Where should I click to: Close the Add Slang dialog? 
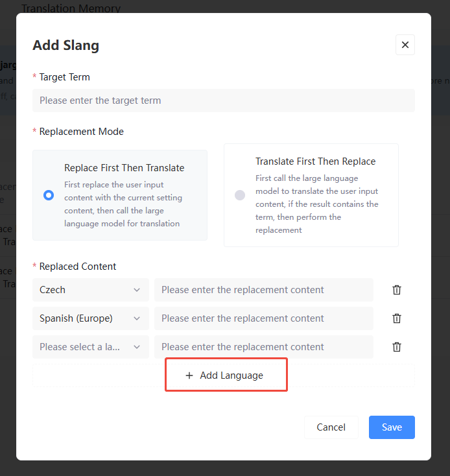pyautogui.click(x=405, y=45)
